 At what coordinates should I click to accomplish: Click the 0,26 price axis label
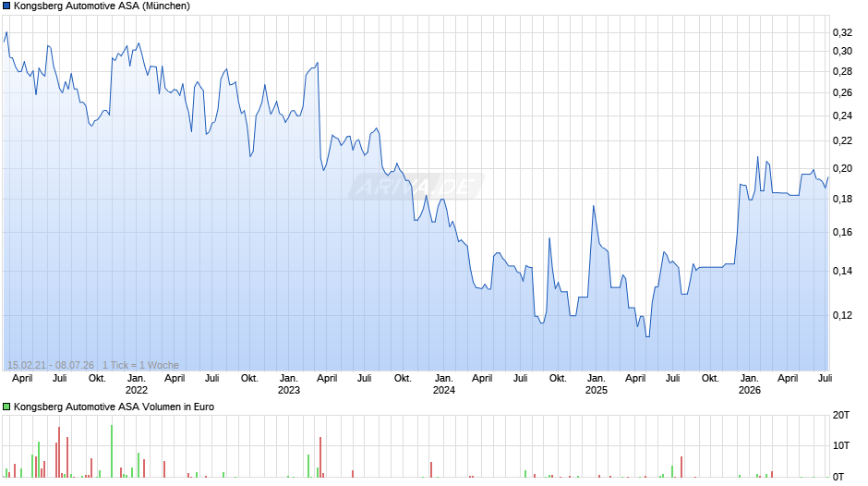pyautogui.click(x=842, y=92)
